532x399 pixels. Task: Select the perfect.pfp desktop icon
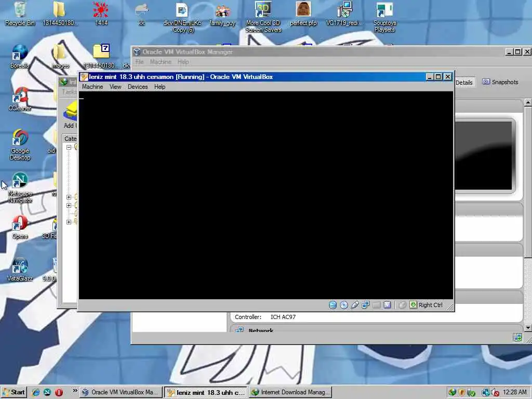(303, 14)
